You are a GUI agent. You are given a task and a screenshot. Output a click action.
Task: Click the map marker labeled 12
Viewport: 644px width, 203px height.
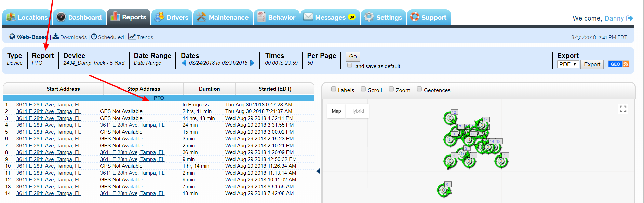(x=450, y=118)
